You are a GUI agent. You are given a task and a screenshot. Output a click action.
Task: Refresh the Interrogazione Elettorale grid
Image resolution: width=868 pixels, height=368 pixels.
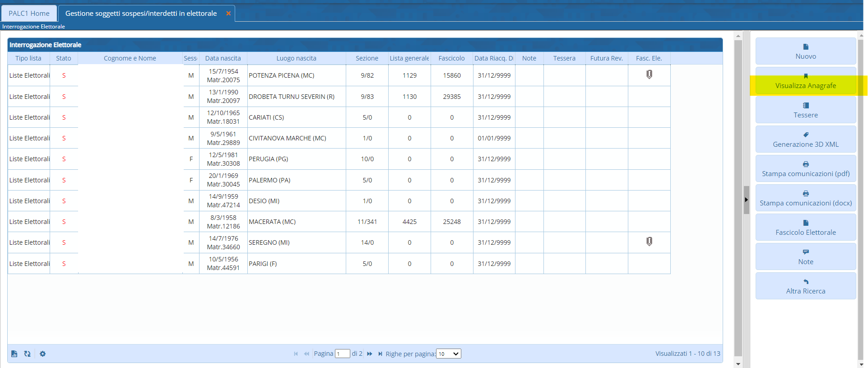pos(28,354)
